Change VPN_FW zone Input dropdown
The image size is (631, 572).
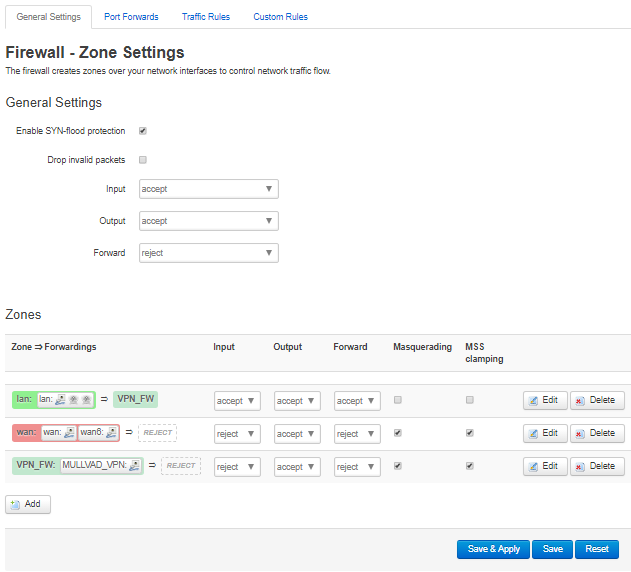(237, 467)
